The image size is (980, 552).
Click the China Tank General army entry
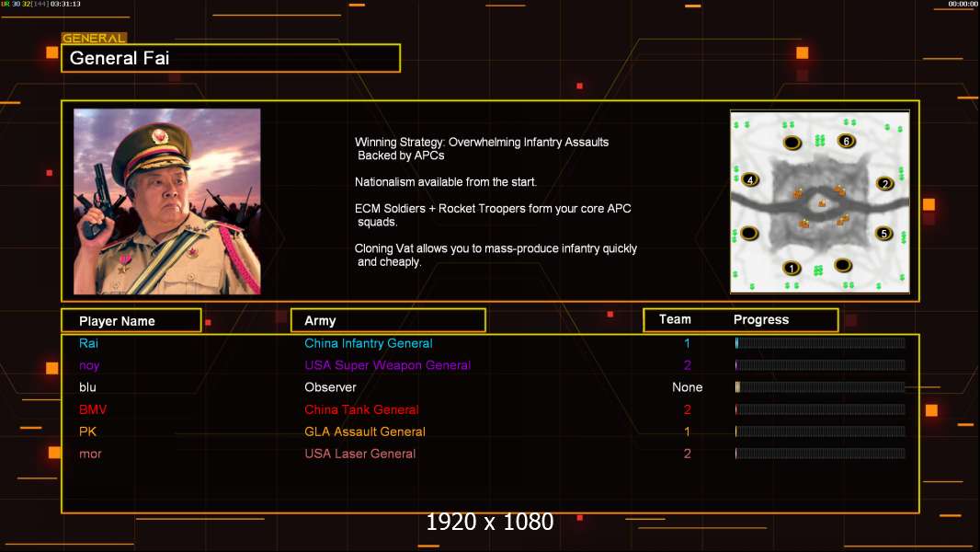point(361,409)
